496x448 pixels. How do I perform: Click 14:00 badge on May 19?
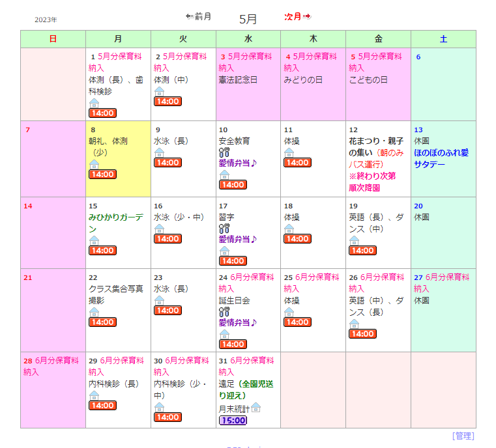(362, 250)
